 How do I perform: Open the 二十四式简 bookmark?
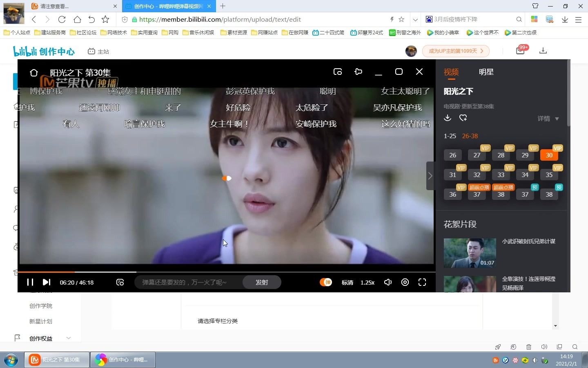pos(328,32)
